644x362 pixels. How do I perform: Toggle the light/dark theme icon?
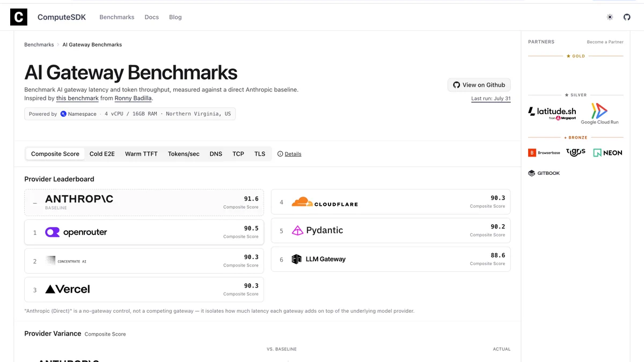(x=610, y=17)
